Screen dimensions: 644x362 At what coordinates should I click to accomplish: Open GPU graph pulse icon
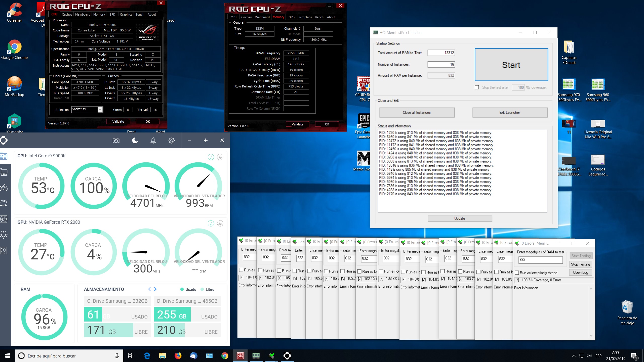point(220,223)
